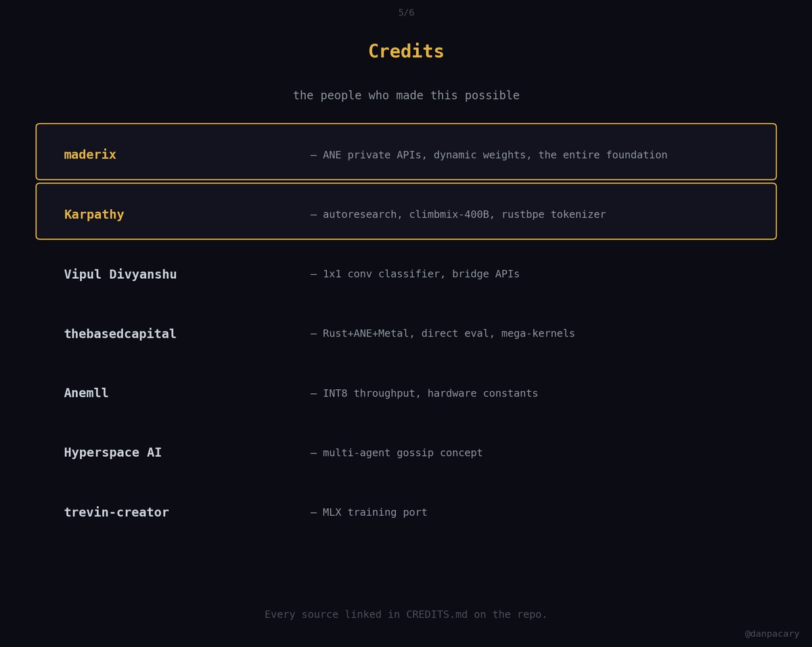Click the "@danpacary" handle
Viewport: 812px width, 647px height.
tap(772, 634)
